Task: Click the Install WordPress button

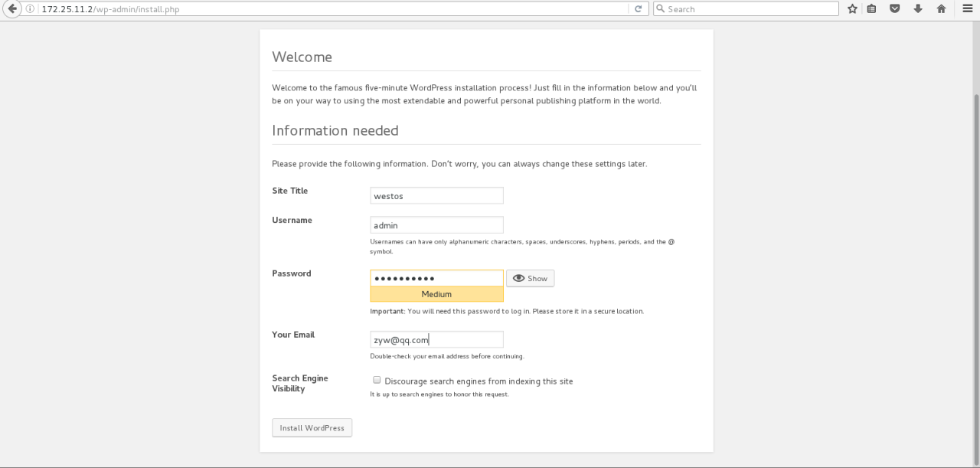Action: (x=312, y=427)
